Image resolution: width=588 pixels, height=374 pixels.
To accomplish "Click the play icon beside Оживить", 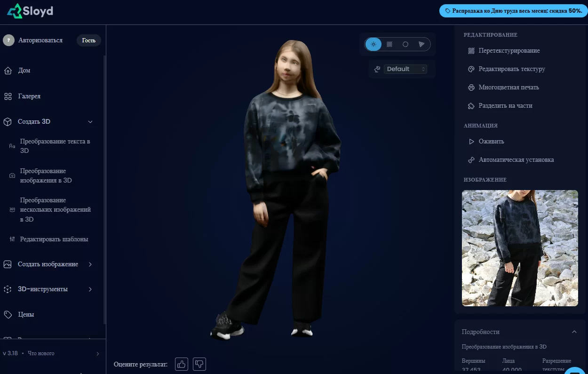I will [x=471, y=142].
